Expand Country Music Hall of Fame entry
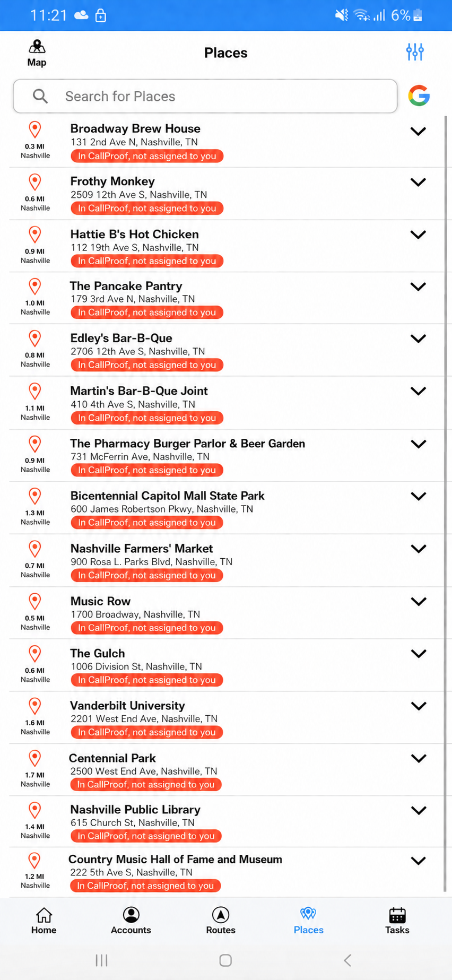 pos(419,861)
